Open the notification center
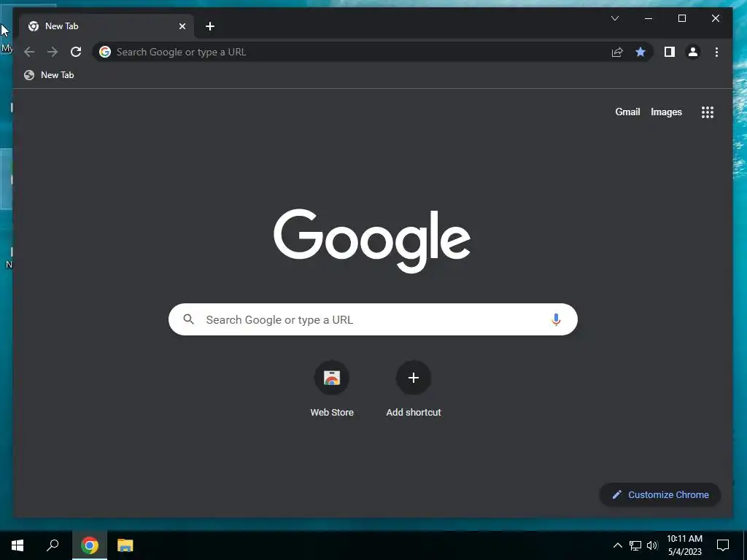Image resolution: width=747 pixels, height=560 pixels. click(723, 545)
